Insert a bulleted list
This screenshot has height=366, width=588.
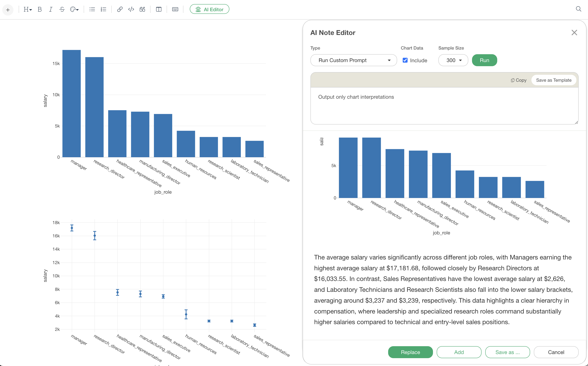click(92, 10)
